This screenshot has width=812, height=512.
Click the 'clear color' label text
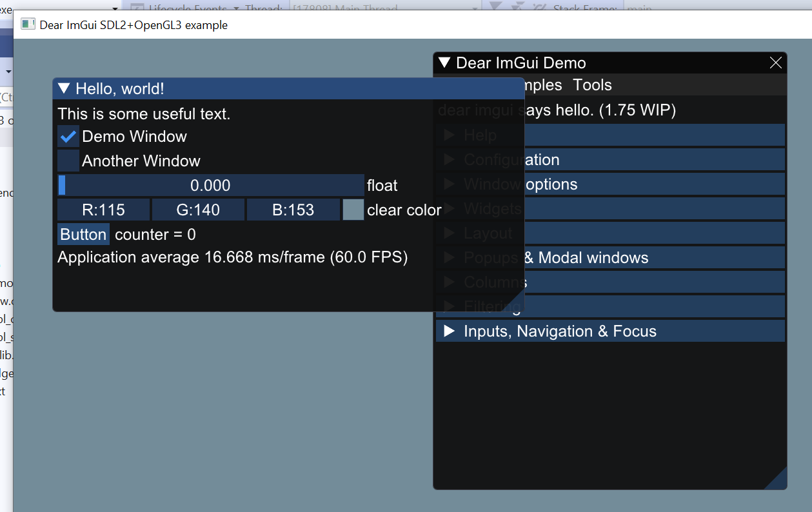(404, 210)
